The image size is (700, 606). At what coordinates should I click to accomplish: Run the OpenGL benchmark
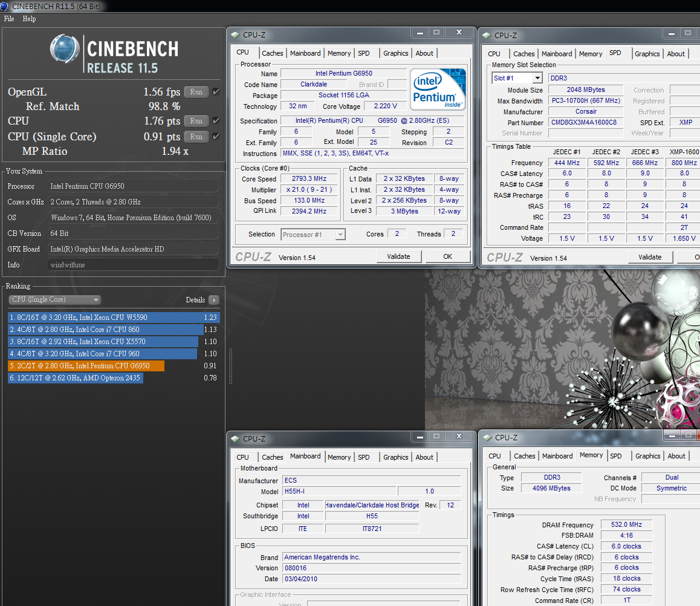196,92
